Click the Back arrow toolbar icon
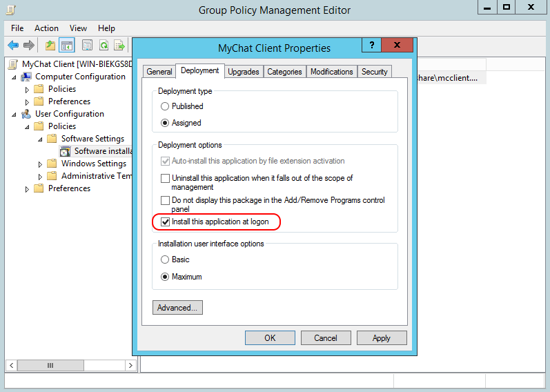 coord(13,46)
